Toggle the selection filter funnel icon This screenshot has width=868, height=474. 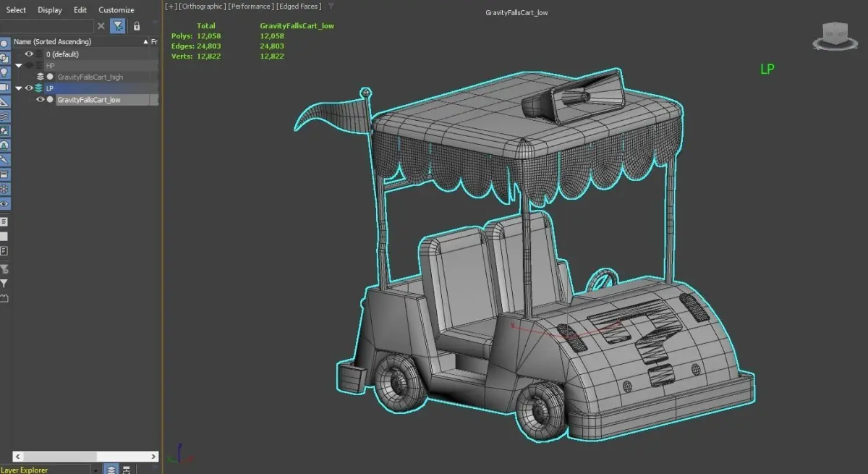(x=118, y=26)
